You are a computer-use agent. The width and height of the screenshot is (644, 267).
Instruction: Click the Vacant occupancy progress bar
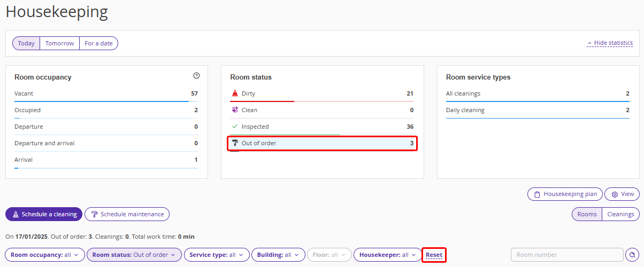point(106,101)
